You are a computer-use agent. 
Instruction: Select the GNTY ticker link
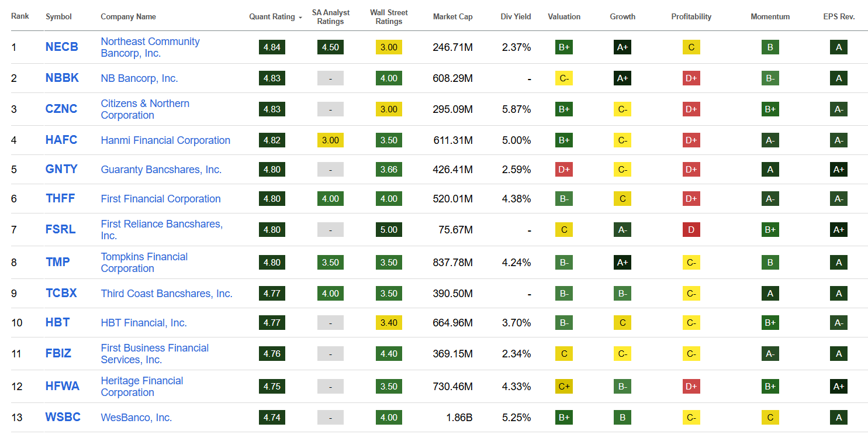[61, 170]
